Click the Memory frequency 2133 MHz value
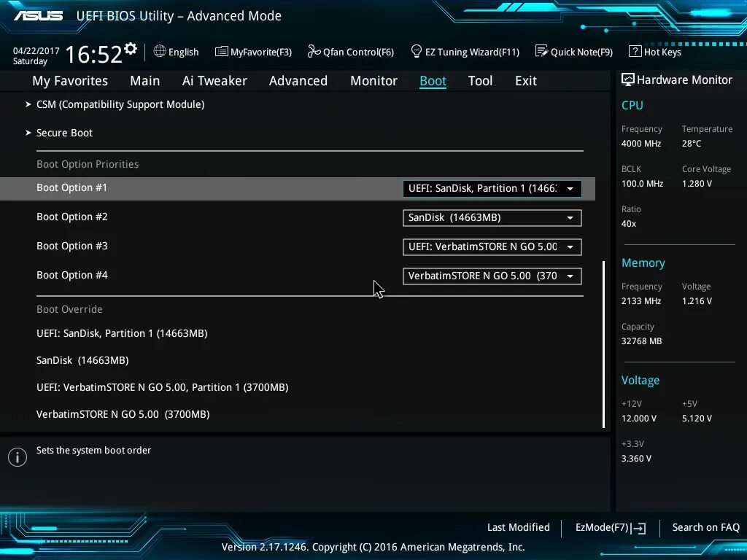 pyautogui.click(x=641, y=301)
